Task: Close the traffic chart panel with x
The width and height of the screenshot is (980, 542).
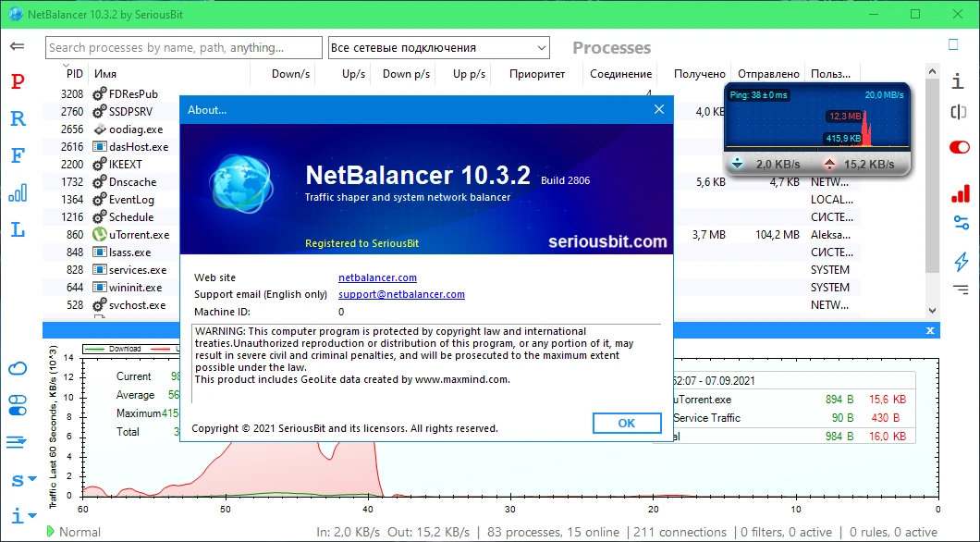Action: click(x=930, y=330)
